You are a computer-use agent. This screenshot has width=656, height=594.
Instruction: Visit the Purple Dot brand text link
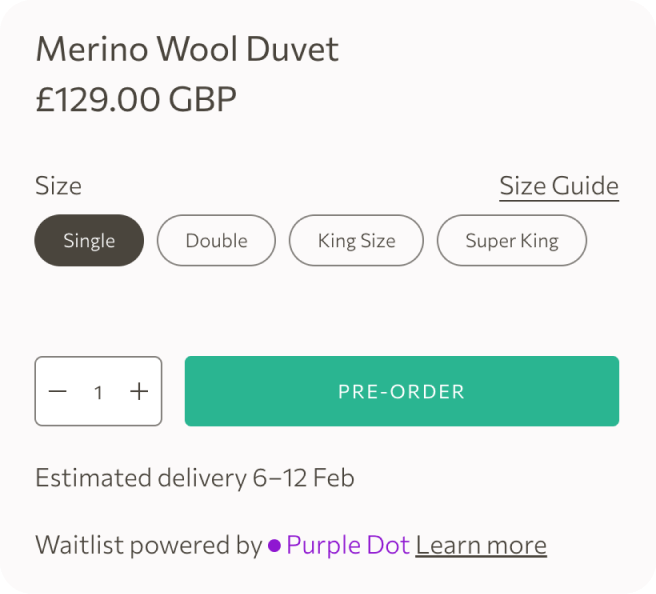click(347, 545)
